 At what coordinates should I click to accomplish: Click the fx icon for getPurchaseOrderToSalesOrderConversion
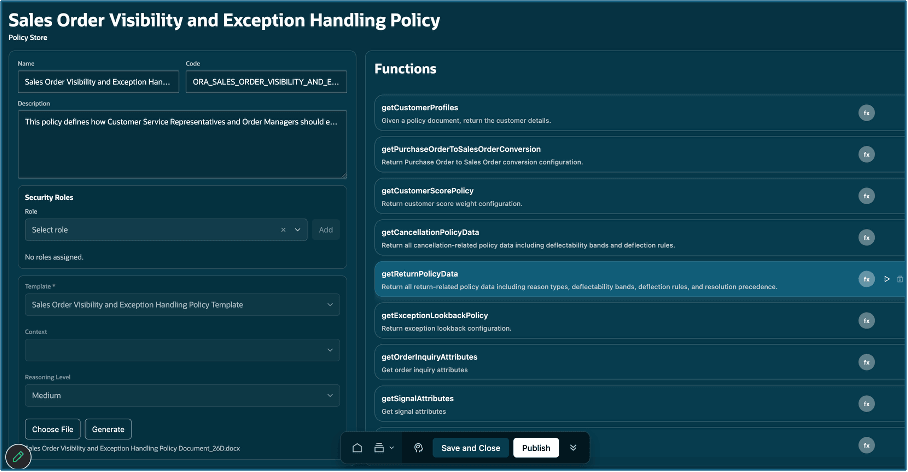tap(866, 155)
